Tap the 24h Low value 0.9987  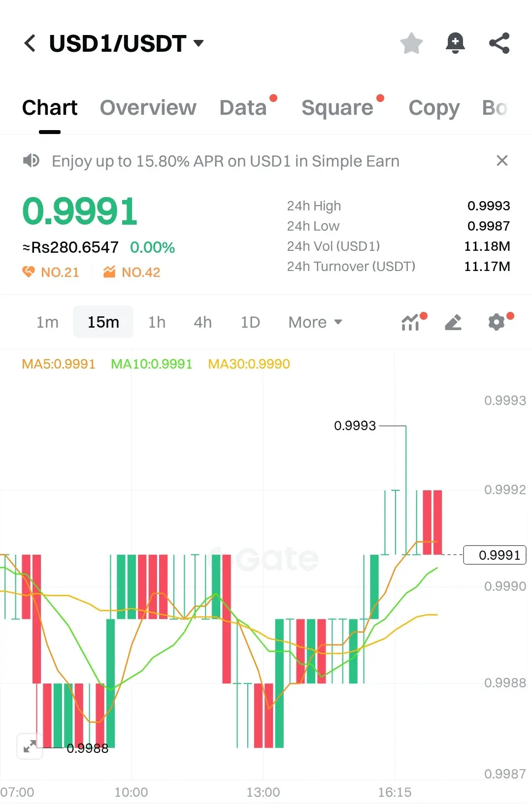[x=489, y=226]
